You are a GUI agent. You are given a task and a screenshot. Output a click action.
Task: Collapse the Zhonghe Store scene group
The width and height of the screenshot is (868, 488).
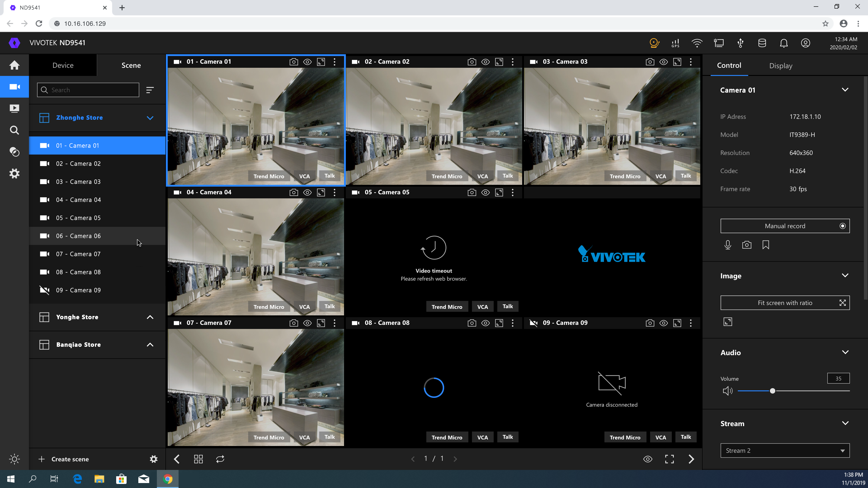pos(150,117)
